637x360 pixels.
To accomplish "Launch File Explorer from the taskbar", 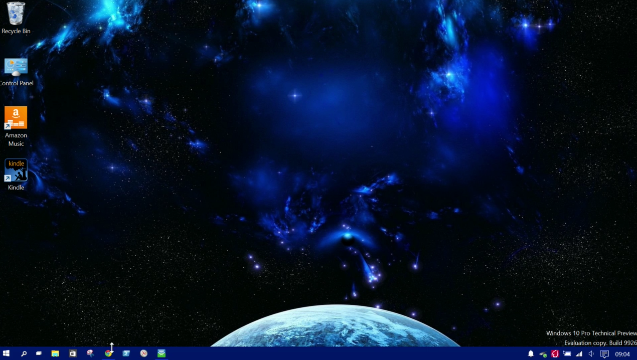I will pyautogui.click(x=55, y=353).
